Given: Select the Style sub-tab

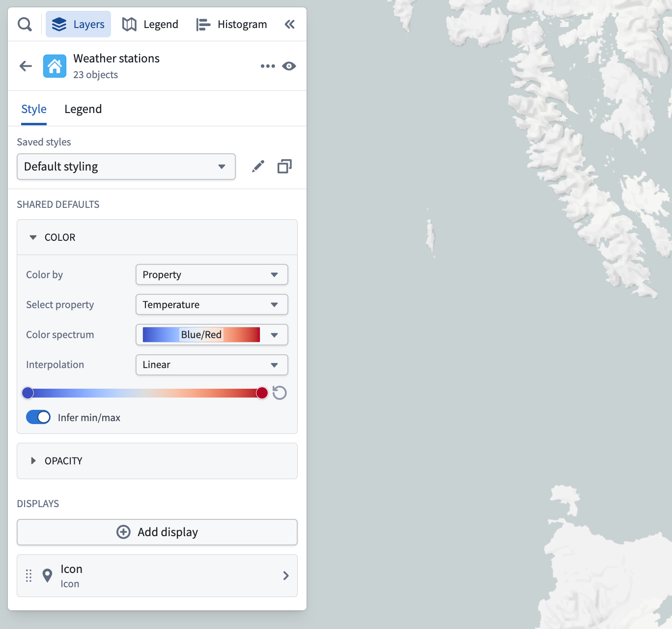Looking at the screenshot, I should [34, 109].
